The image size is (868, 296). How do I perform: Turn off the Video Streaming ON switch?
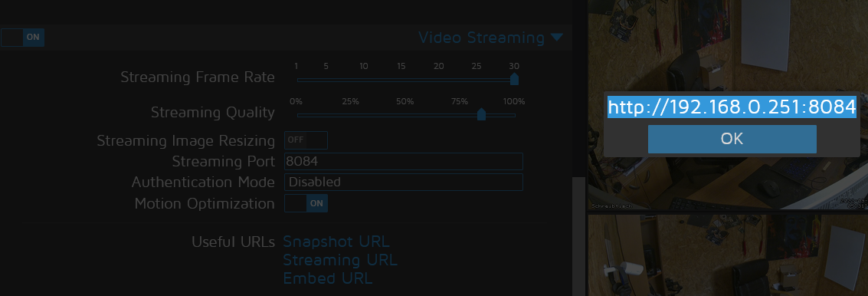[22, 37]
